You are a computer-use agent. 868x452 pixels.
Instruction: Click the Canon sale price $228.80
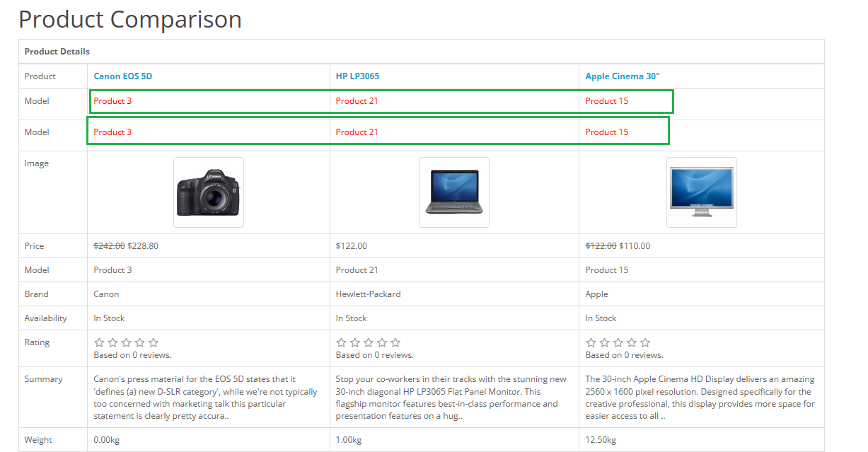click(x=142, y=246)
